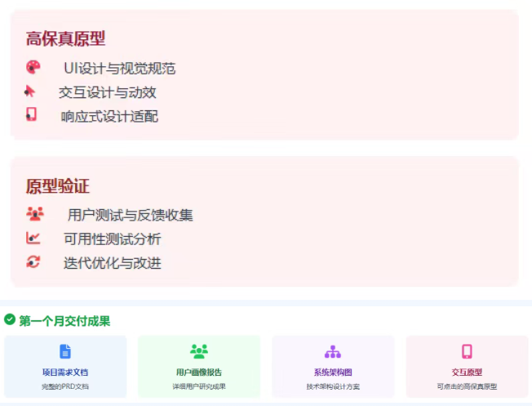This screenshot has height=406, width=532.
Task: Click the pink phone icon above 交互原型
Action: pos(467,351)
